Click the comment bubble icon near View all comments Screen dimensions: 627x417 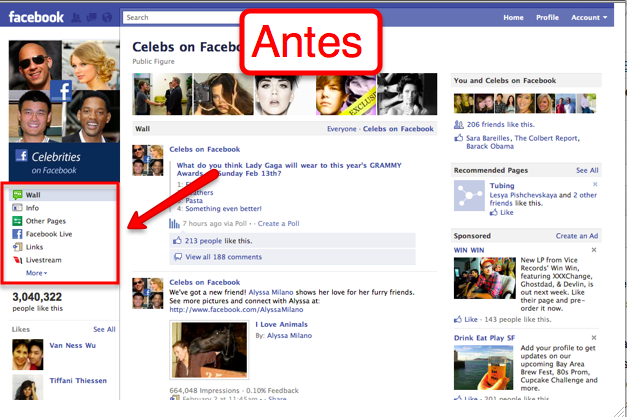[x=178, y=257]
